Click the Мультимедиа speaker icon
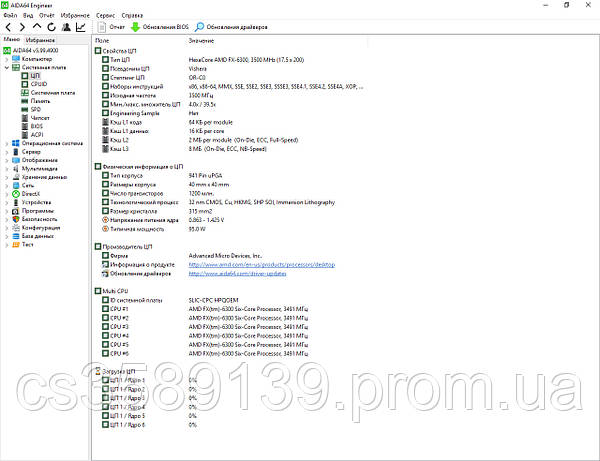 [16, 168]
